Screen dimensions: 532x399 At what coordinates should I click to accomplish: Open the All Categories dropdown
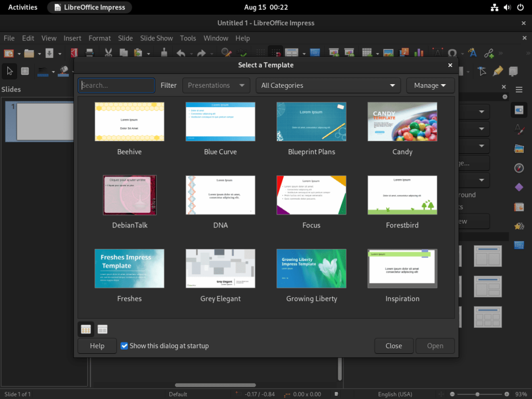[x=328, y=86]
